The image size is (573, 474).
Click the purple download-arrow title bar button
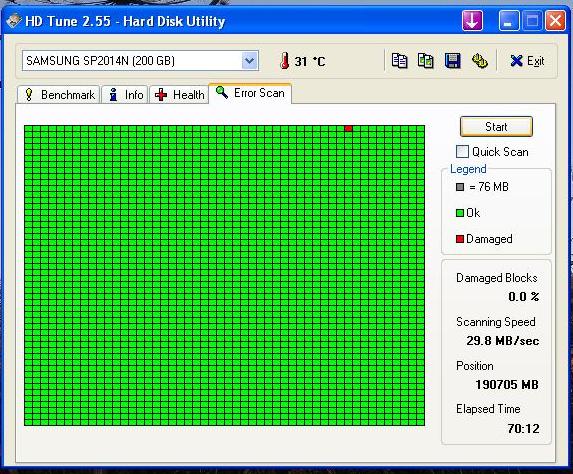(x=472, y=20)
